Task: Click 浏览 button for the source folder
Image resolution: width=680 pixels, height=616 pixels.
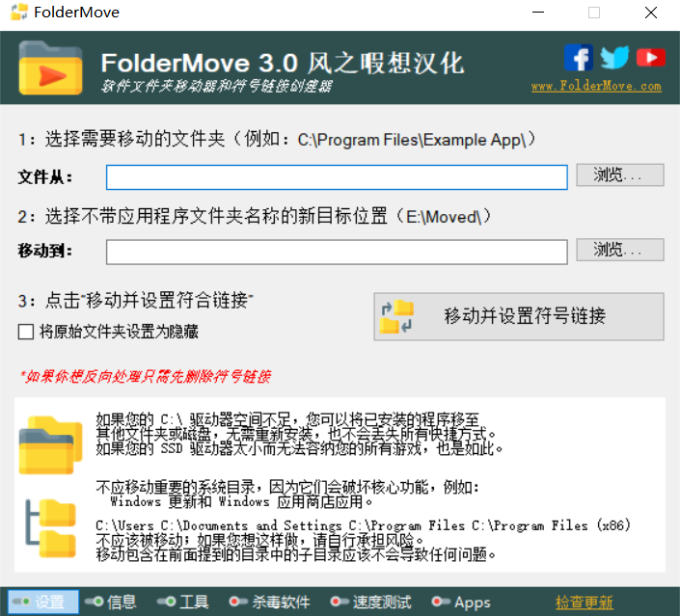Action: point(620,175)
